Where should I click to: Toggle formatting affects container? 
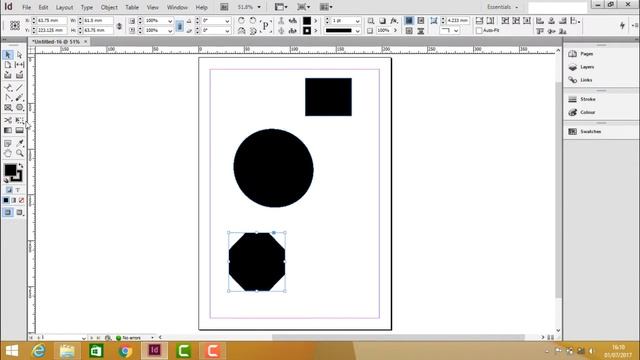click(9, 190)
